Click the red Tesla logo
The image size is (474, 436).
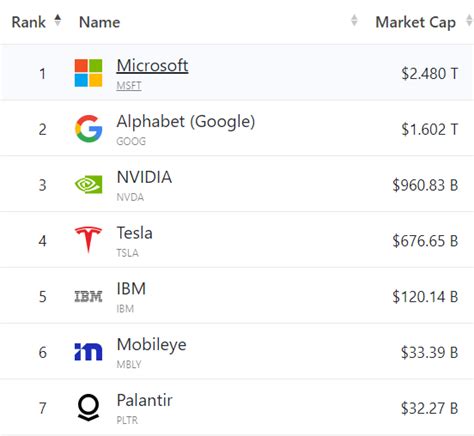click(88, 240)
